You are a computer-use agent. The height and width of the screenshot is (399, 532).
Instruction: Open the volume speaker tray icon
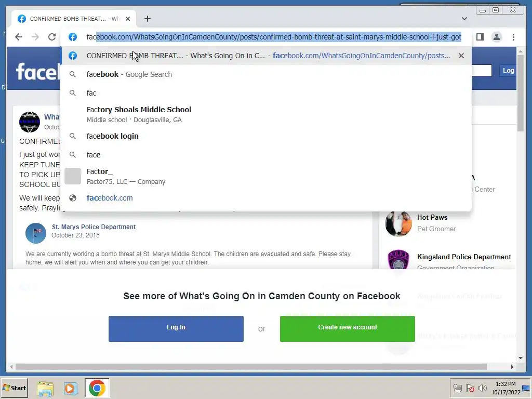(x=482, y=388)
